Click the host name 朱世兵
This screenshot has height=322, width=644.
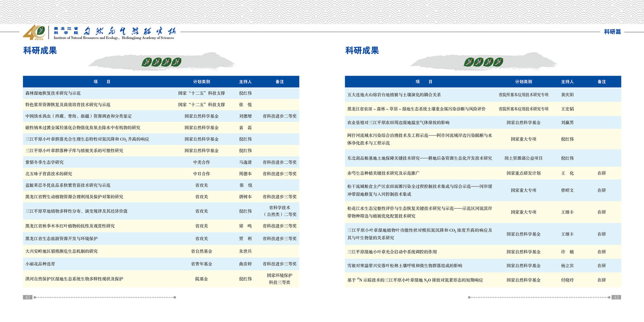245,251
